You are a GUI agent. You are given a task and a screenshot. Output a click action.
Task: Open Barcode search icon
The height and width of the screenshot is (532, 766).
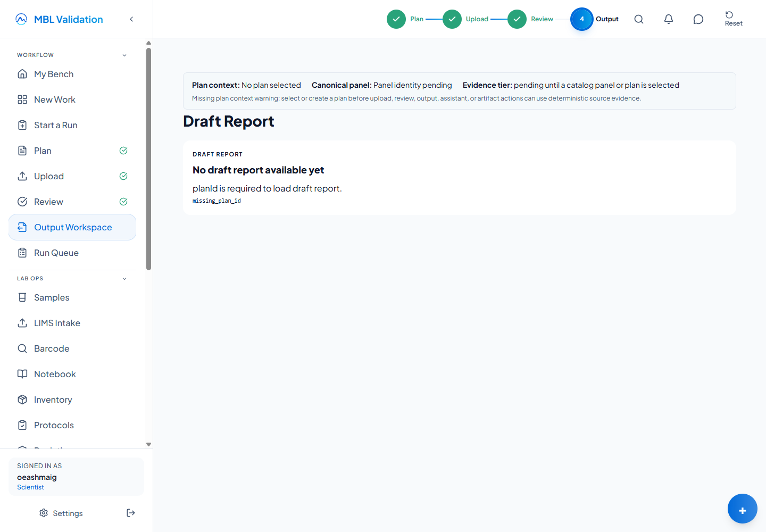point(22,348)
